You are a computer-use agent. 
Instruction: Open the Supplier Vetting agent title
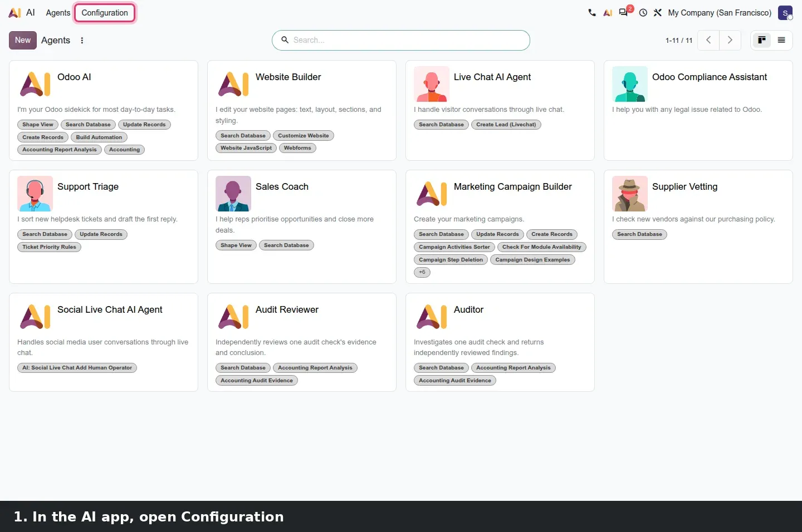(x=685, y=186)
